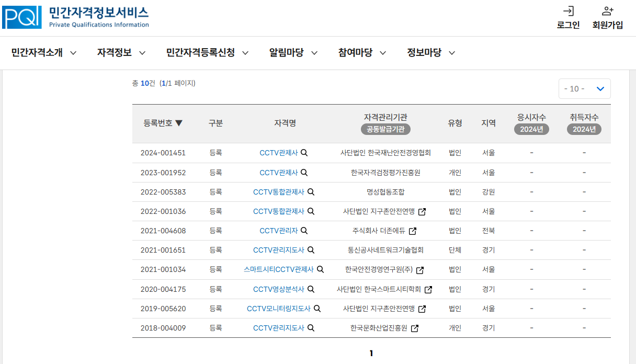Click magnifier icon in 2022-001036 row

pyautogui.click(x=311, y=211)
